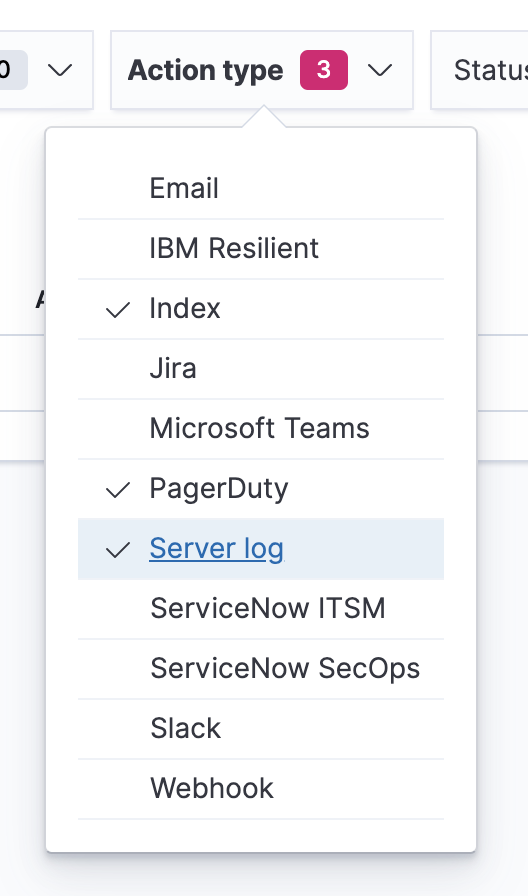Open the partially visible filter left of Action type
The width and height of the screenshot is (528, 896).
(x=46, y=70)
